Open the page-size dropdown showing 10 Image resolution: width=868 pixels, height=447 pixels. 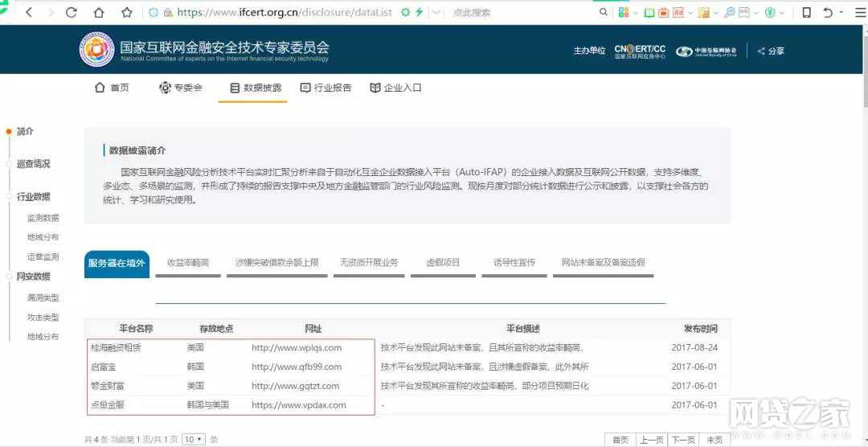193,439
